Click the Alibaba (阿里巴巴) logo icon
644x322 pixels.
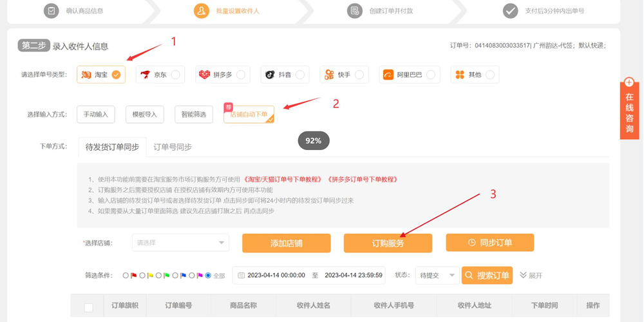click(x=388, y=75)
